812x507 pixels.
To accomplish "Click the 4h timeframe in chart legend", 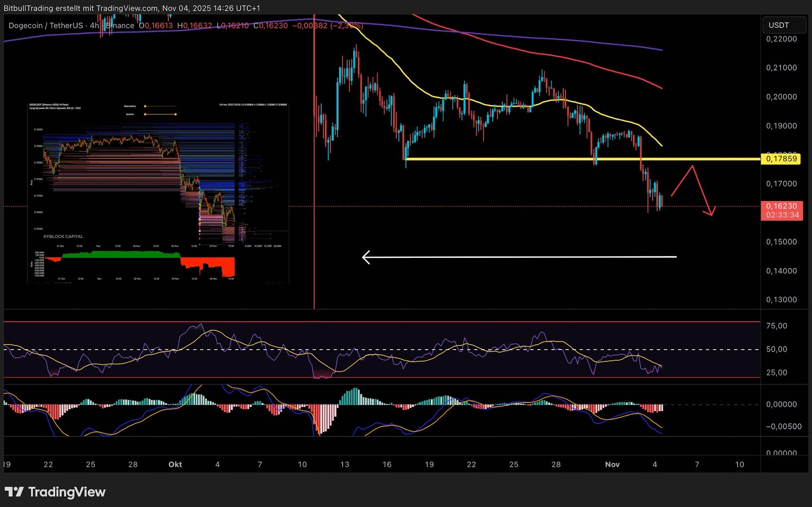I will click(94, 25).
